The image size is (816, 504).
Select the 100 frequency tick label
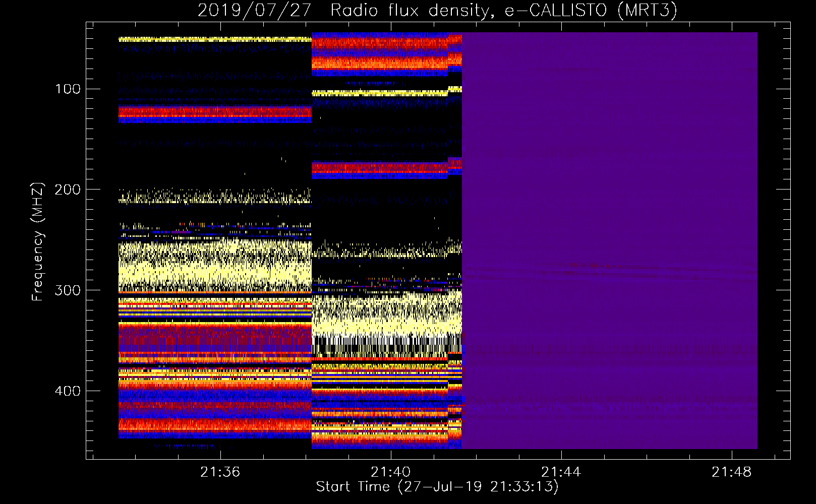click(x=68, y=89)
